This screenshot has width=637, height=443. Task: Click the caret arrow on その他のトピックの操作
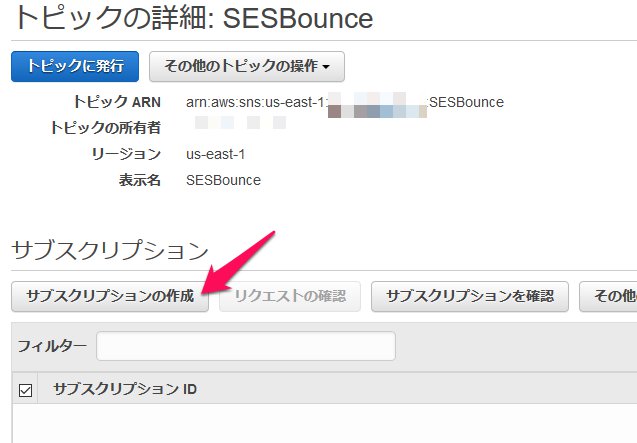[327, 67]
